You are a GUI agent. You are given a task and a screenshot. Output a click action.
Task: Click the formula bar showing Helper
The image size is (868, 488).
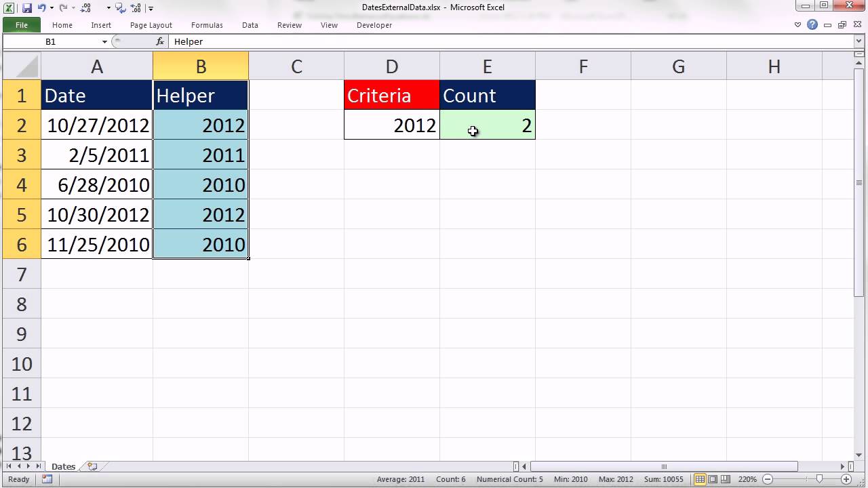pos(511,41)
